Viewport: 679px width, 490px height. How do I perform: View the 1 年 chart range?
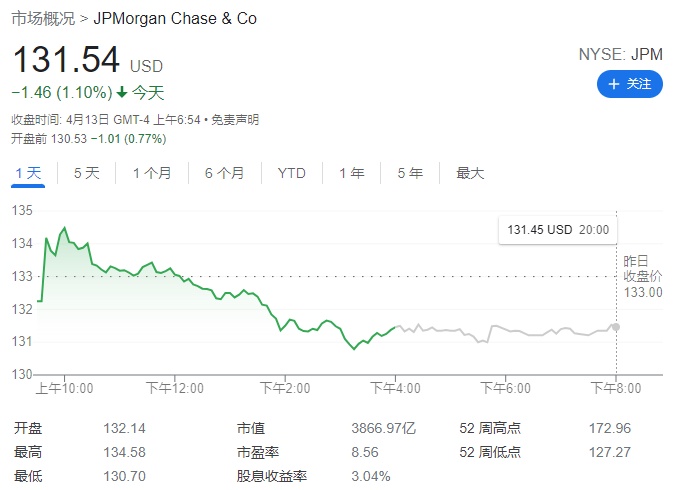[x=351, y=173]
